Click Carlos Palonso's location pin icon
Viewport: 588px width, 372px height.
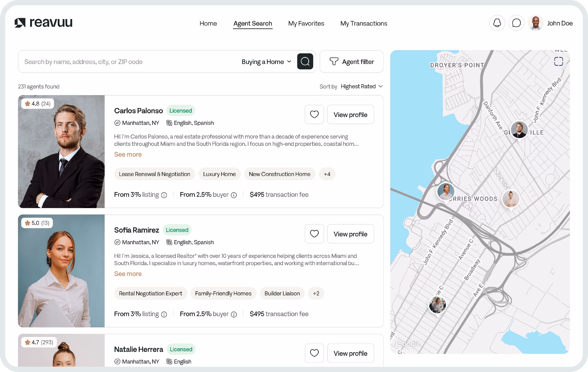[117, 123]
